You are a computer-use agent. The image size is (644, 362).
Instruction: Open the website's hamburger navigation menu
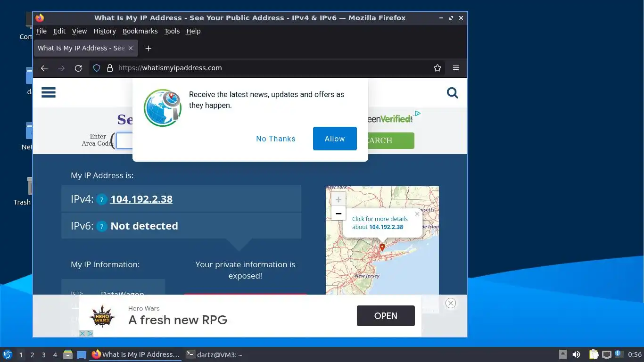click(49, 92)
